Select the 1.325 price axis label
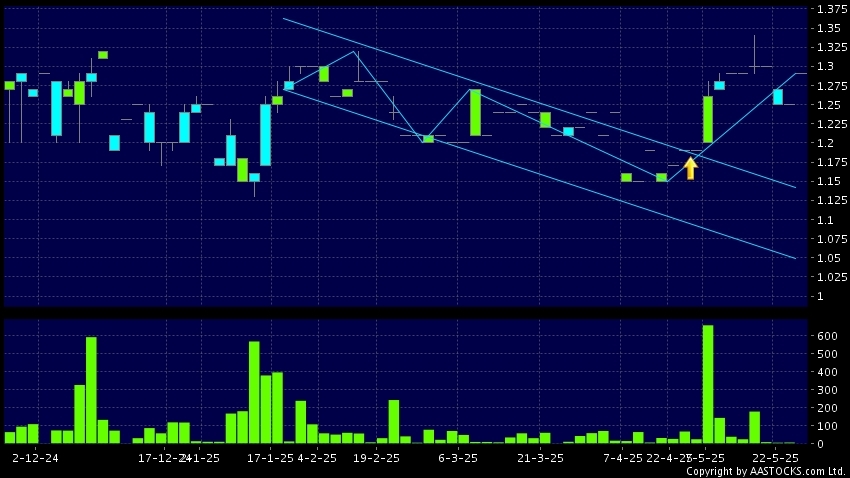The height and width of the screenshot is (478, 850). (832, 47)
